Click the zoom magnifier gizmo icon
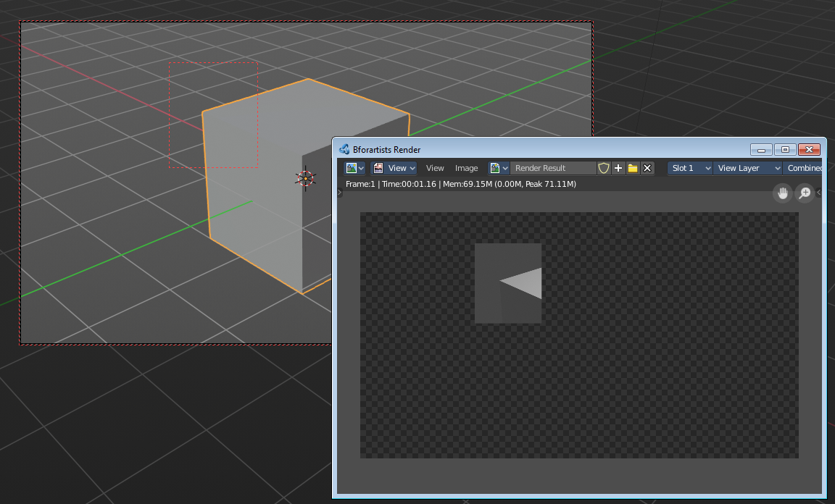 [x=805, y=193]
